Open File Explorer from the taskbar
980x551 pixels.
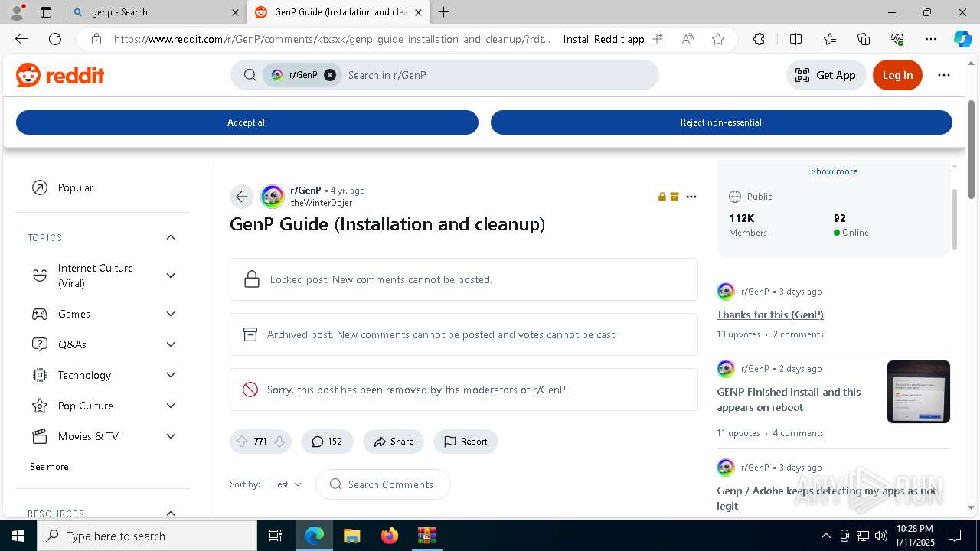352,536
